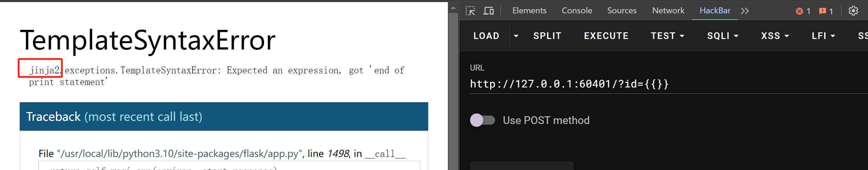Click the EXECUTE button
Viewport: 868px width, 170px height.
[x=606, y=36]
